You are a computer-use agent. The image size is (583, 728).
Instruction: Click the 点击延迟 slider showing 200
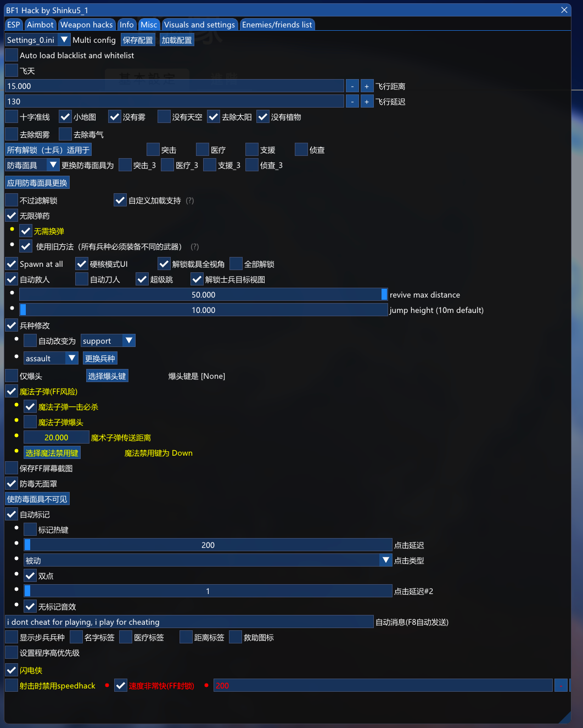coord(208,545)
